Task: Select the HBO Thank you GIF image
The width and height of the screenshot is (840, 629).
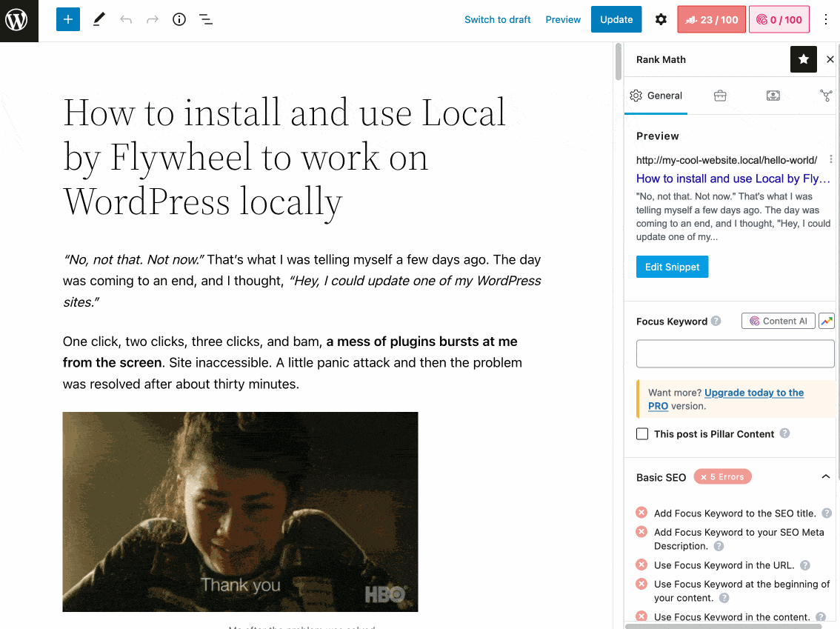Action: (x=241, y=512)
